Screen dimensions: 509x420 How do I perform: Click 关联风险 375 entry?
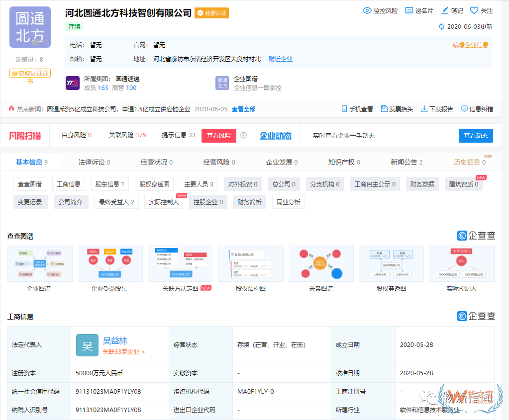pos(127,135)
